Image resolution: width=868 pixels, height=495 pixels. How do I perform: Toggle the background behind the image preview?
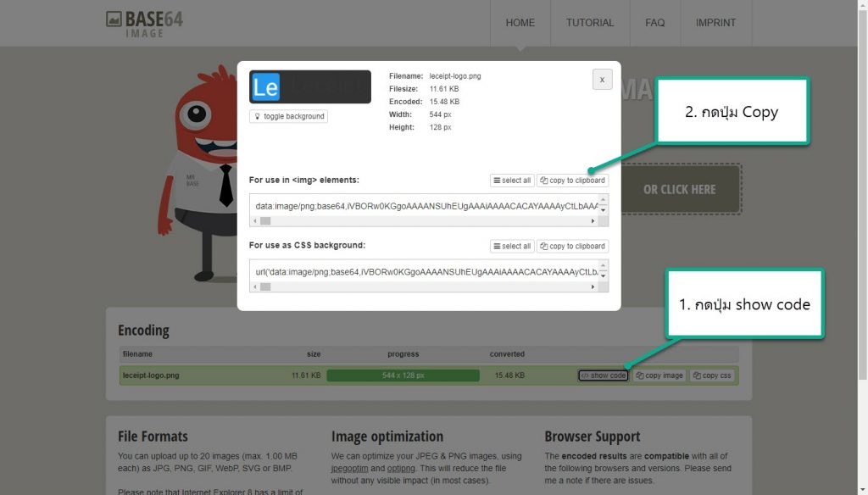coord(288,116)
